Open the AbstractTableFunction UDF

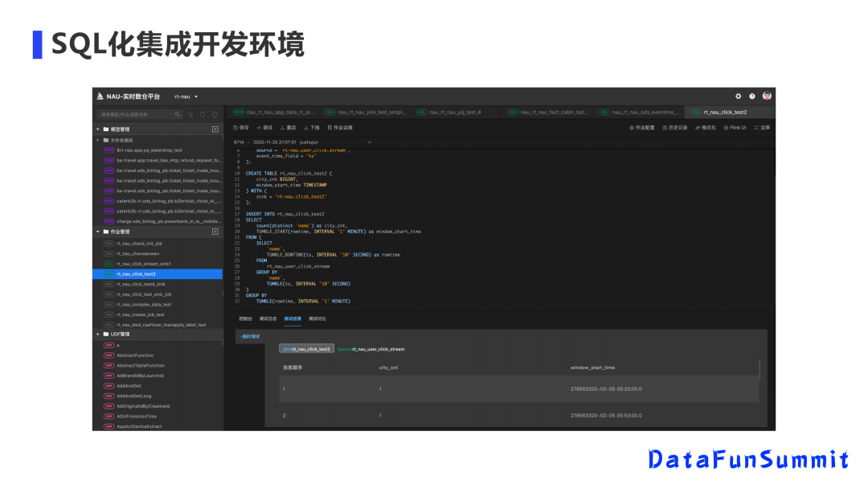(x=141, y=365)
